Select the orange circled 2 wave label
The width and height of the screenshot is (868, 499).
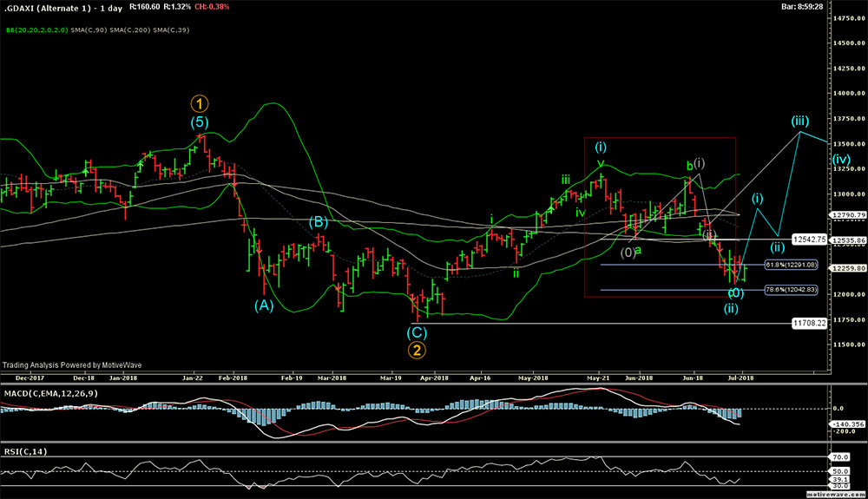point(417,351)
